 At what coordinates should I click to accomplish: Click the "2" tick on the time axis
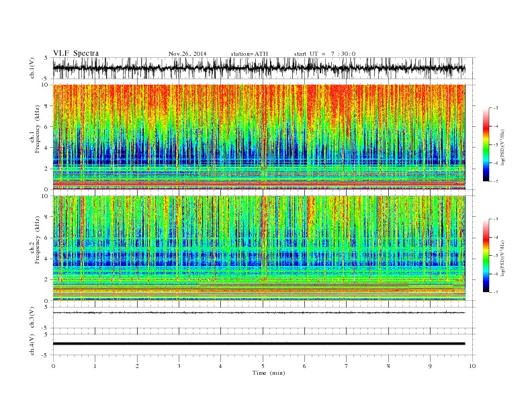(137, 366)
